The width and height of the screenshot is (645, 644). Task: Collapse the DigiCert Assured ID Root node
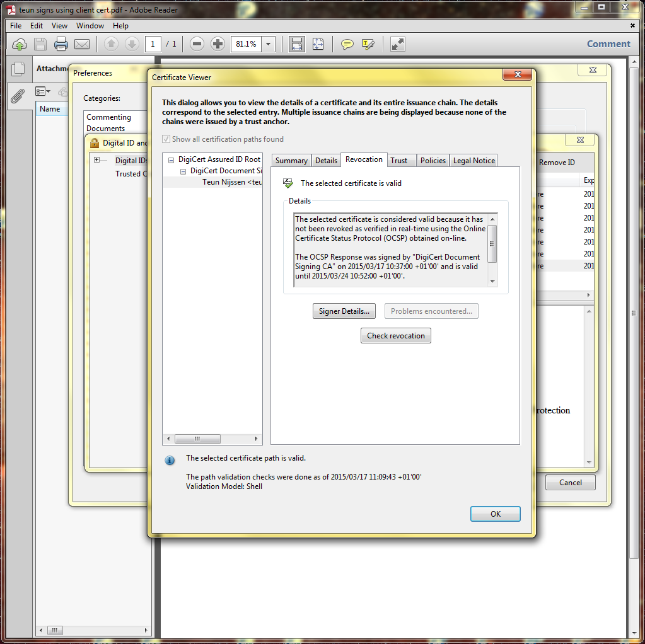pyautogui.click(x=171, y=160)
